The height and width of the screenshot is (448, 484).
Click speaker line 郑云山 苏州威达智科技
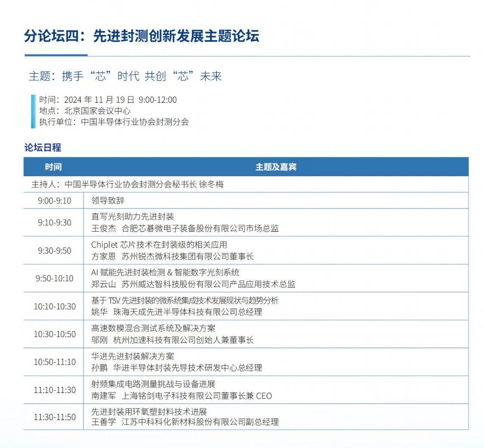[193, 284]
